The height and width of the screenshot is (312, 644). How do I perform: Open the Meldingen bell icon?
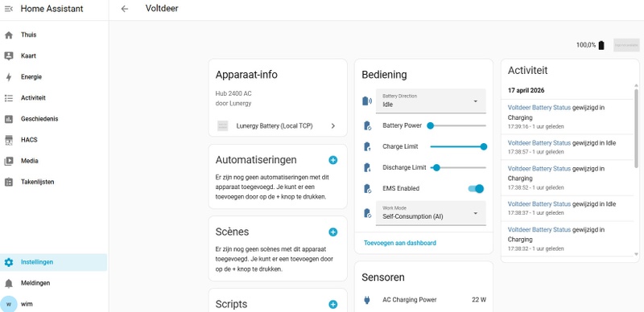(9, 283)
